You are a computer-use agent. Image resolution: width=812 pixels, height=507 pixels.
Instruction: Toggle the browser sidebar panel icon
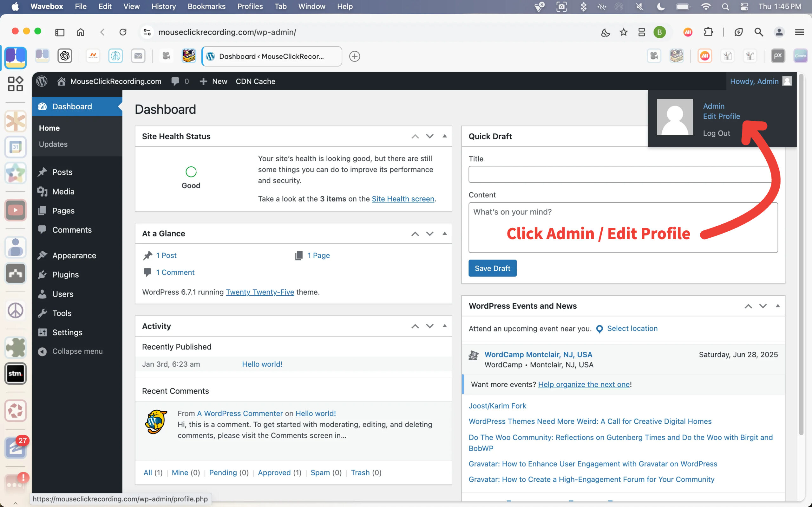[60, 32]
